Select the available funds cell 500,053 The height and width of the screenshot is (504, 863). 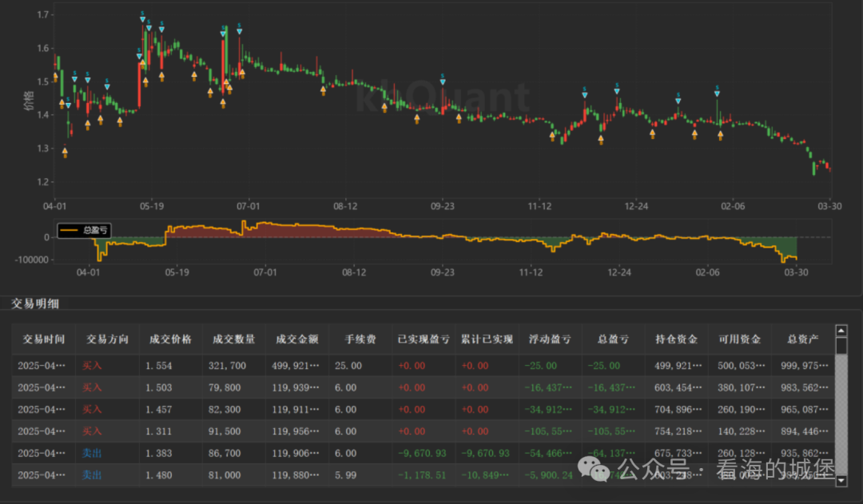[741, 366]
